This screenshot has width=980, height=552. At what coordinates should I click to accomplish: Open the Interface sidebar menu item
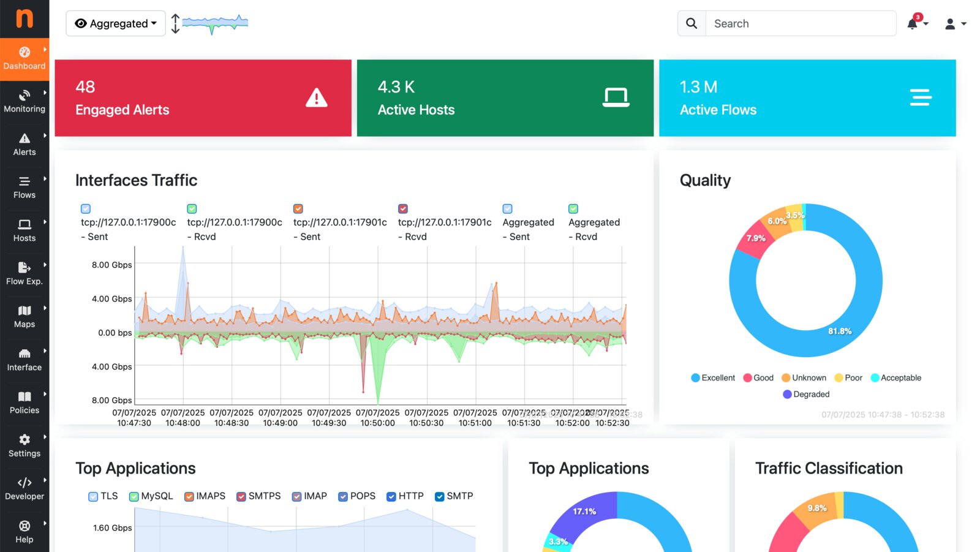24,360
